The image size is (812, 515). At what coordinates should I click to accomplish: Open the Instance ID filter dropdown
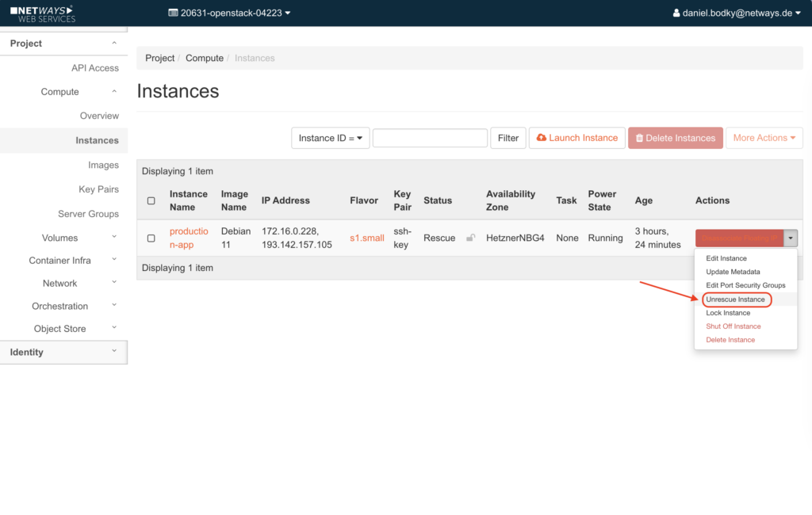pyautogui.click(x=330, y=138)
